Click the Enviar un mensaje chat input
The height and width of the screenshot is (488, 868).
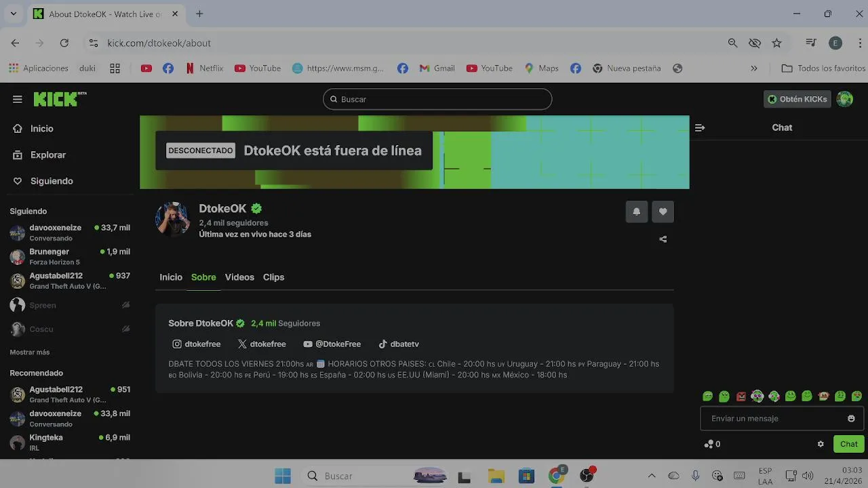tap(782, 418)
